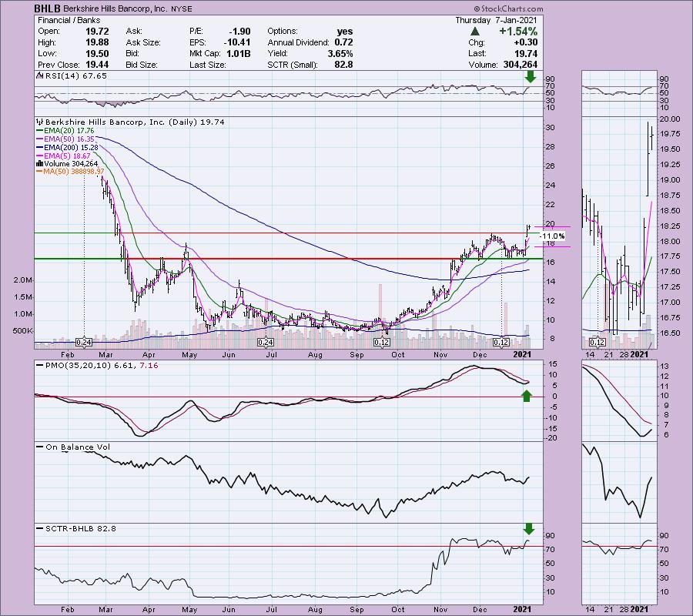The height and width of the screenshot is (616, 693).
Task: Click the RSI(14) 67.65 label
Action: [x=76, y=76]
